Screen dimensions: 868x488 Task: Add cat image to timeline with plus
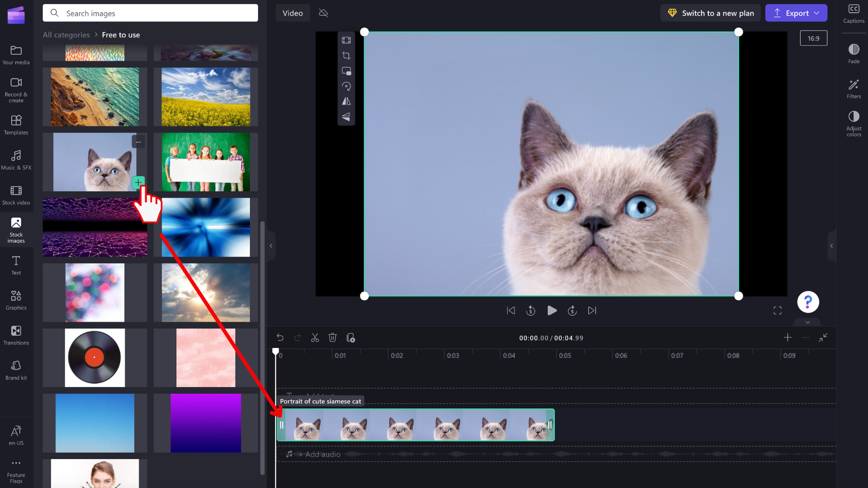point(138,183)
